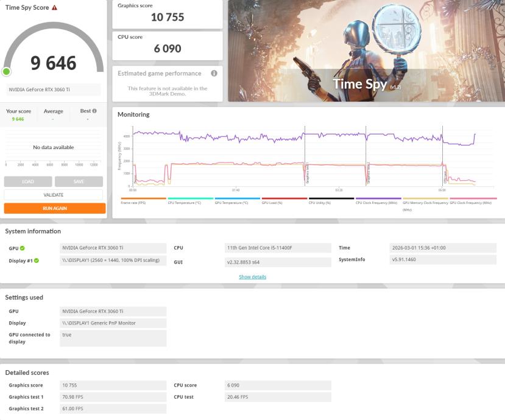Click GPU connected to display true value
The width and height of the screenshot is (505, 420).
[113, 338]
